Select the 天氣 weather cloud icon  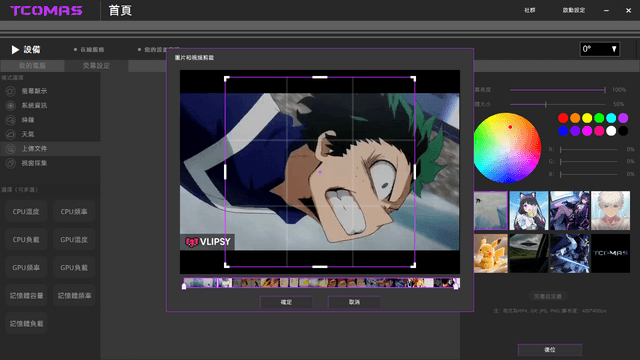click(11, 134)
